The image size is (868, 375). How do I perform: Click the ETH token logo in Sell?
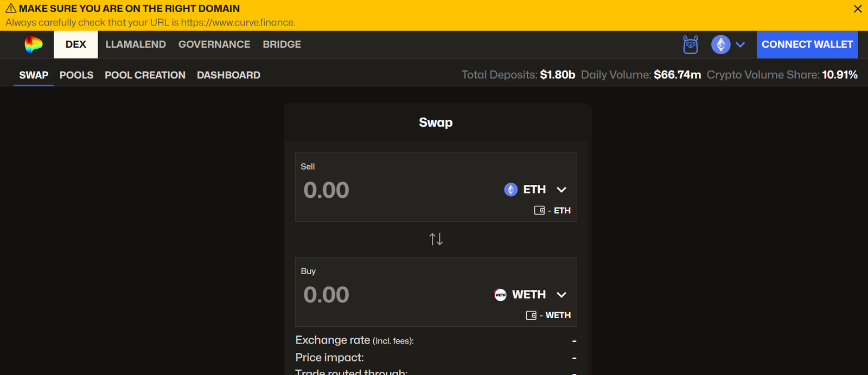point(510,190)
